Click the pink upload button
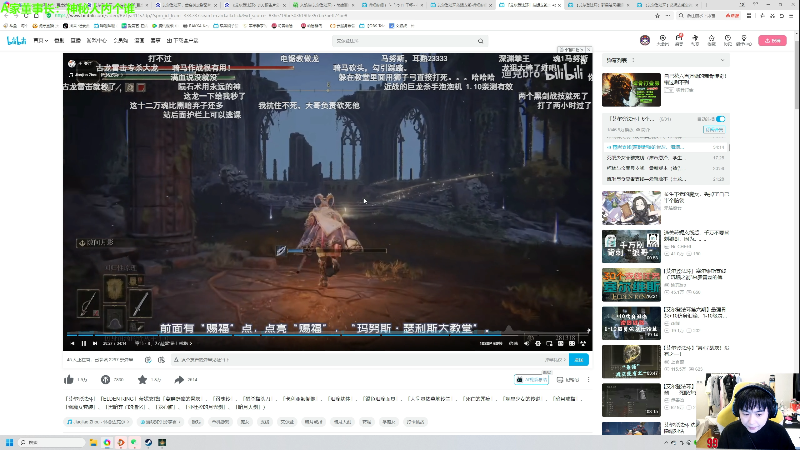The height and width of the screenshot is (450, 800). pos(772,40)
